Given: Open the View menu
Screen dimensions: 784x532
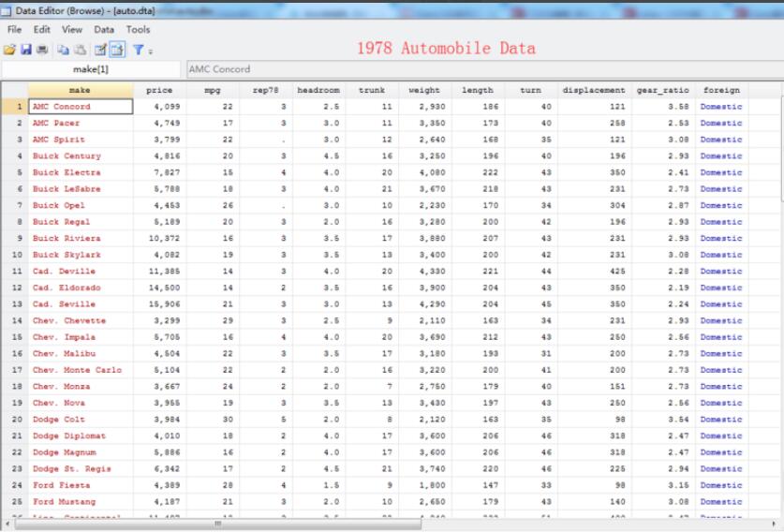Looking at the screenshot, I should (72, 30).
